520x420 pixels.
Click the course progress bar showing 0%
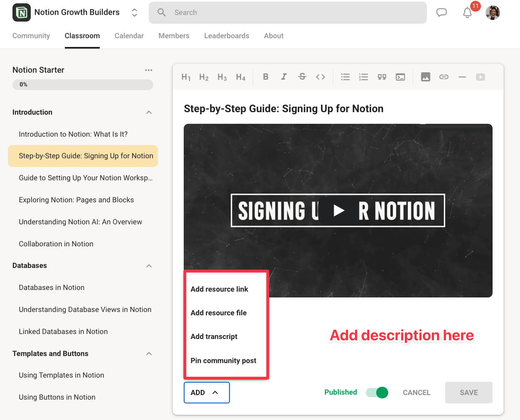tap(83, 85)
